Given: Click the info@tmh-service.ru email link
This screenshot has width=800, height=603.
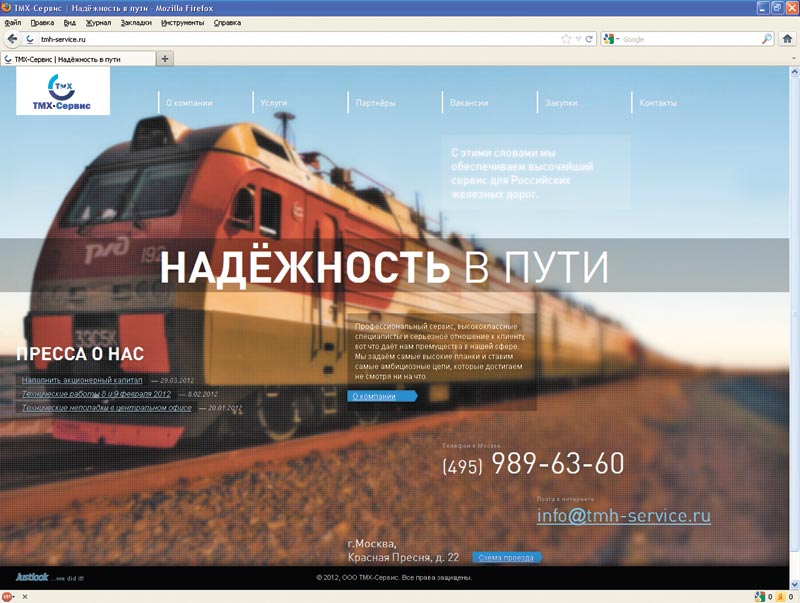Looking at the screenshot, I should (623, 516).
